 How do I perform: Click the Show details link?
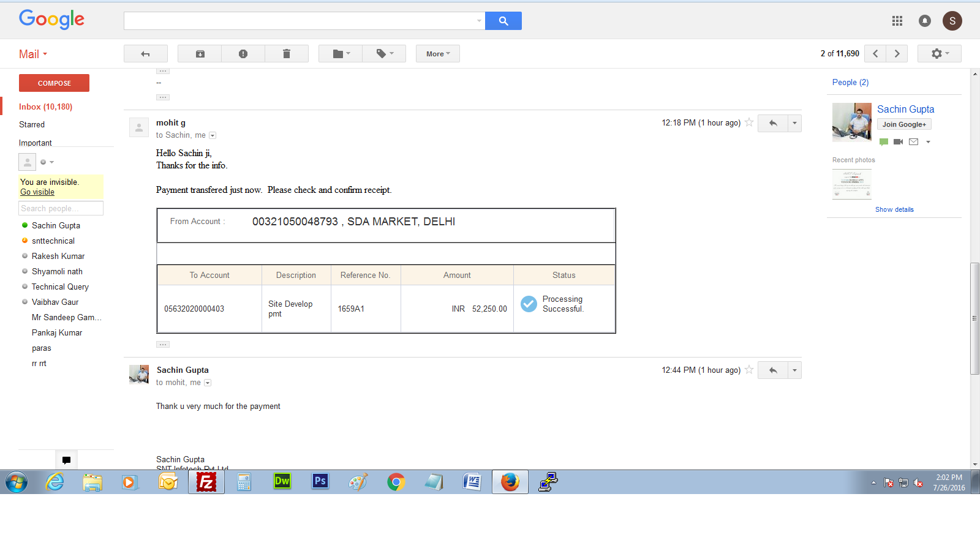click(894, 209)
